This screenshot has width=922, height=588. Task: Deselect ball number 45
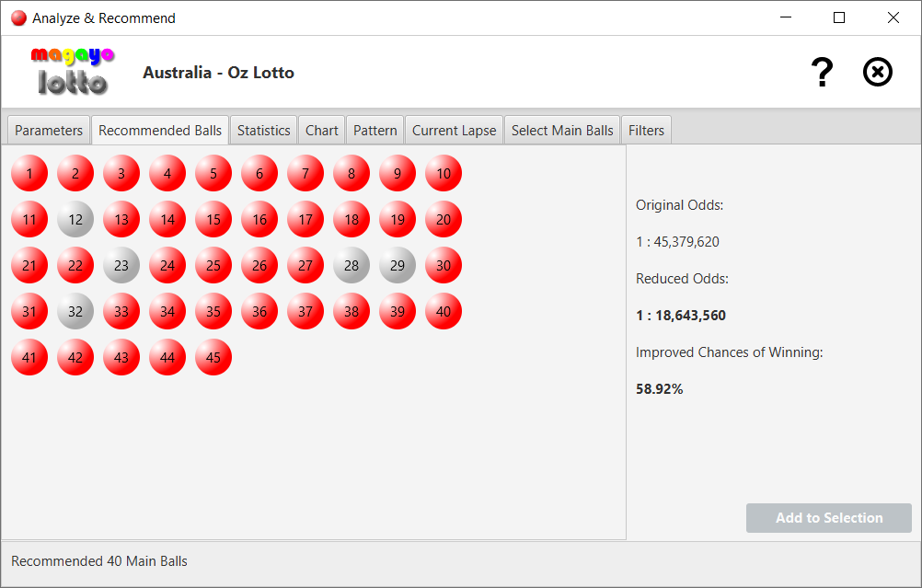click(213, 357)
